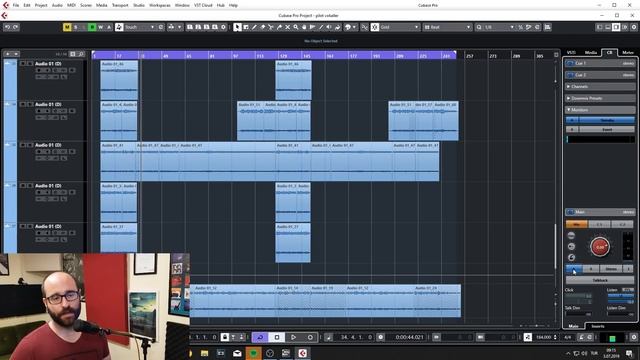Click the Record button in transport
Screen dimensions: 640x360
click(310, 337)
